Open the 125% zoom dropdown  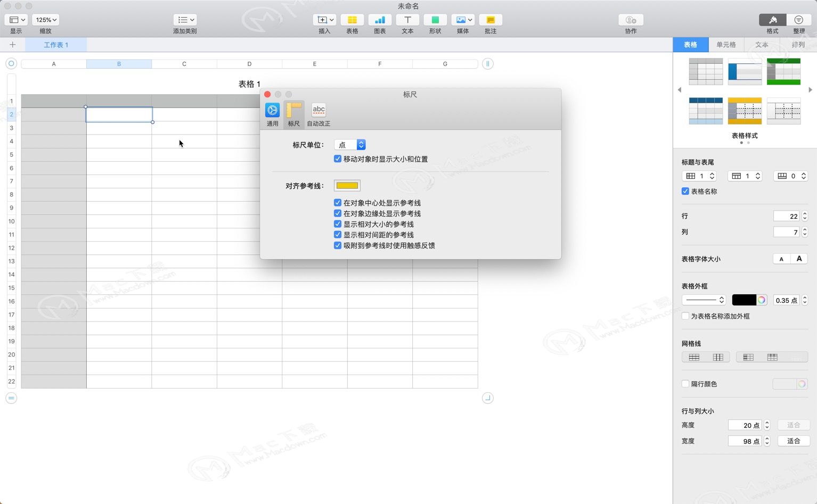(46, 20)
